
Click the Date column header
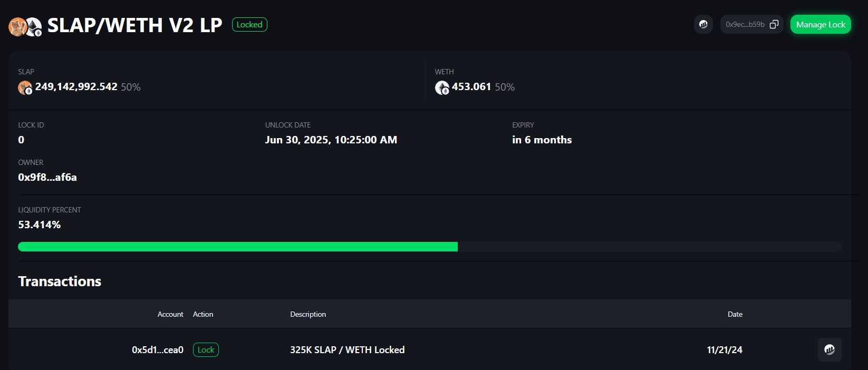point(735,314)
